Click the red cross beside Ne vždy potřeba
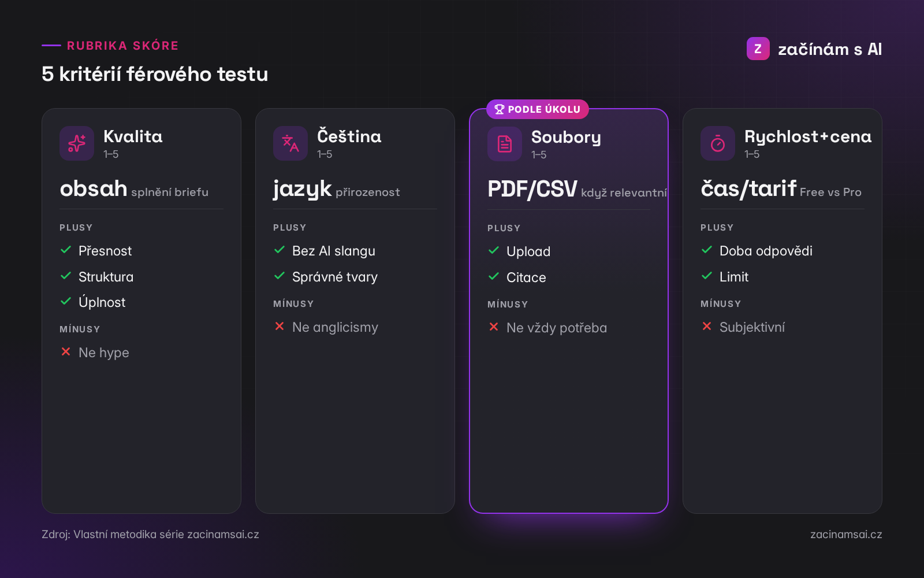This screenshot has width=924, height=578. [494, 327]
